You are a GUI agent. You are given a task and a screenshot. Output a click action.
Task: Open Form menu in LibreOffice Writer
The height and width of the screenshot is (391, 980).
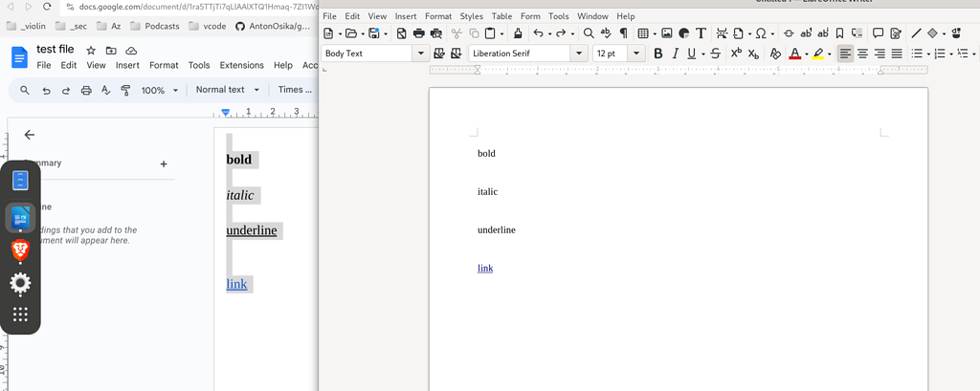pyautogui.click(x=530, y=16)
